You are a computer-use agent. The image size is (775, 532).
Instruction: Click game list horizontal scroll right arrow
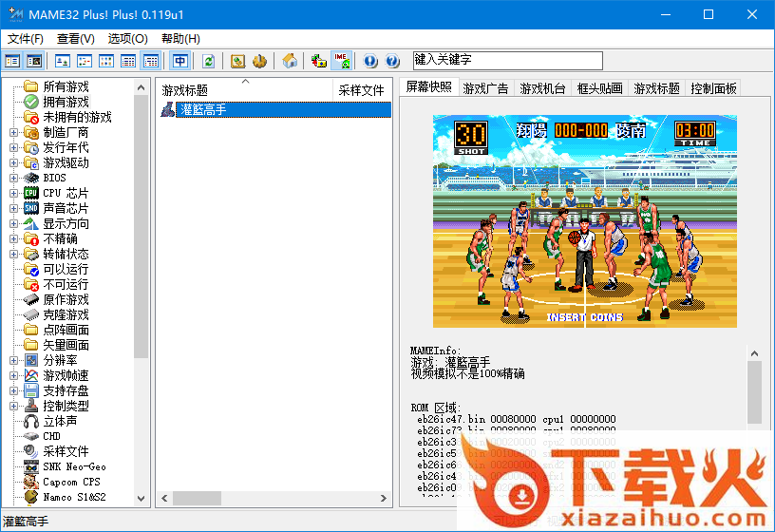tap(384, 499)
